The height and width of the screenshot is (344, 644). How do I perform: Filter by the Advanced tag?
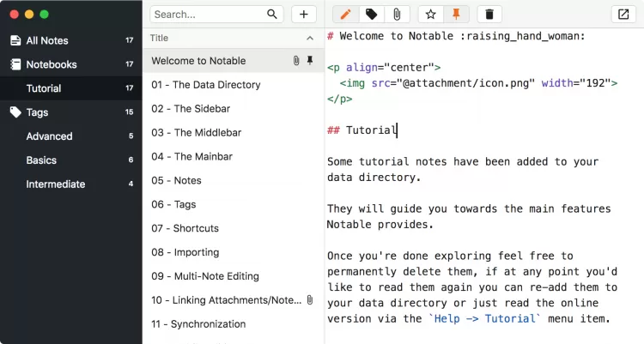71,136
